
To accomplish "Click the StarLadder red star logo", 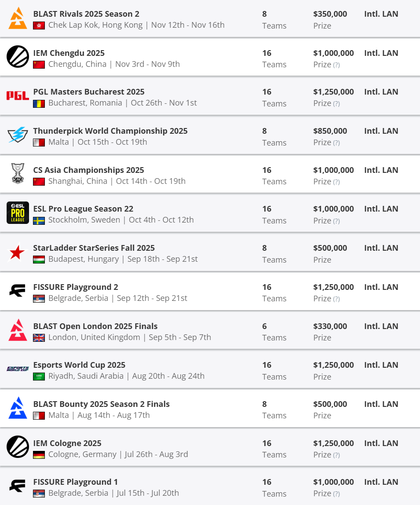I will point(18,252).
